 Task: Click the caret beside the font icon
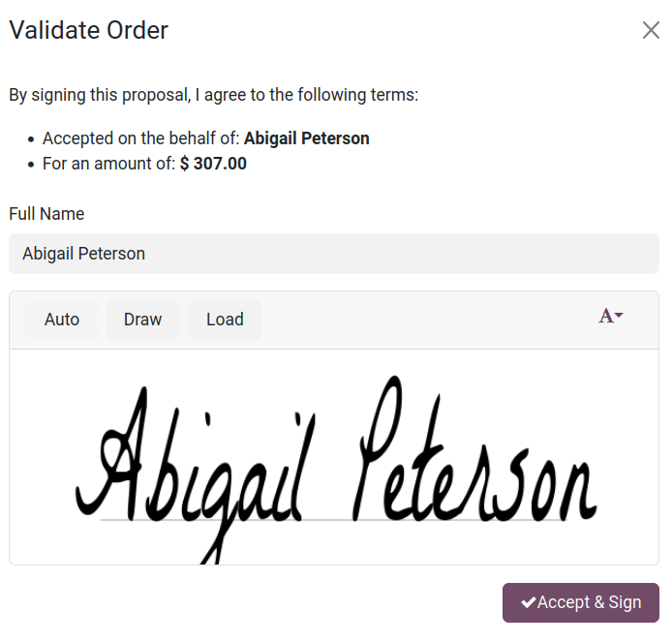tap(620, 316)
